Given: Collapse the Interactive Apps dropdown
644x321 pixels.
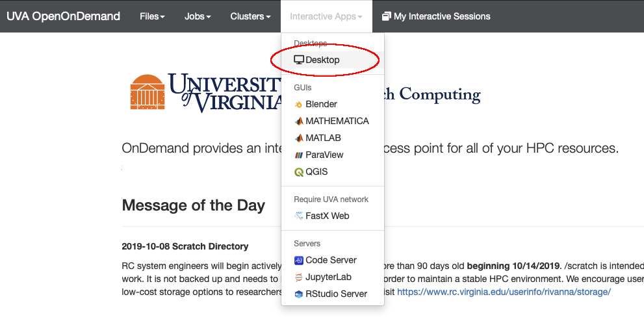Looking at the screenshot, I should coord(326,16).
